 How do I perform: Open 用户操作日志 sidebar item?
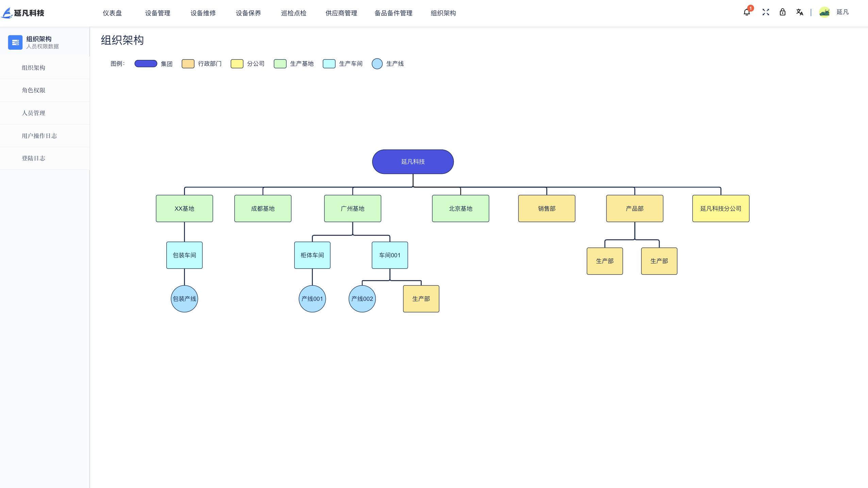(39, 136)
